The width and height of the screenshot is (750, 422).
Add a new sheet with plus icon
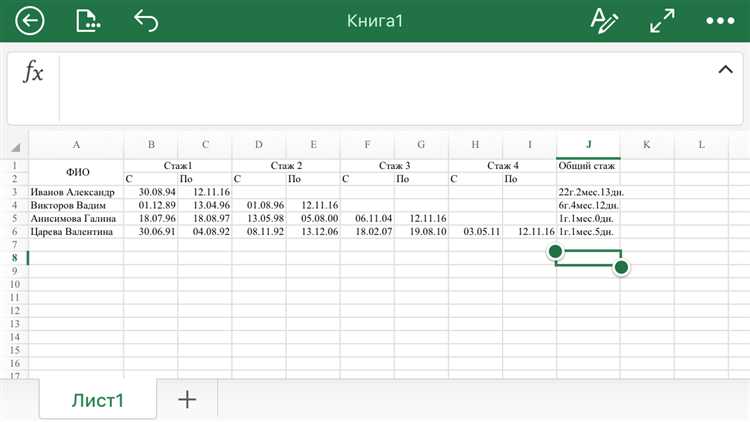point(187,400)
